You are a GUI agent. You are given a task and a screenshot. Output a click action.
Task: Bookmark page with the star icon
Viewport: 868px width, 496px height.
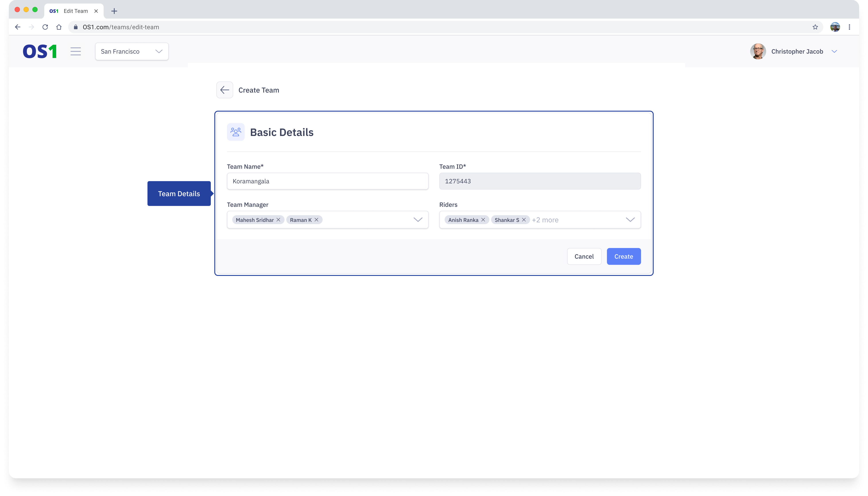[x=815, y=27]
